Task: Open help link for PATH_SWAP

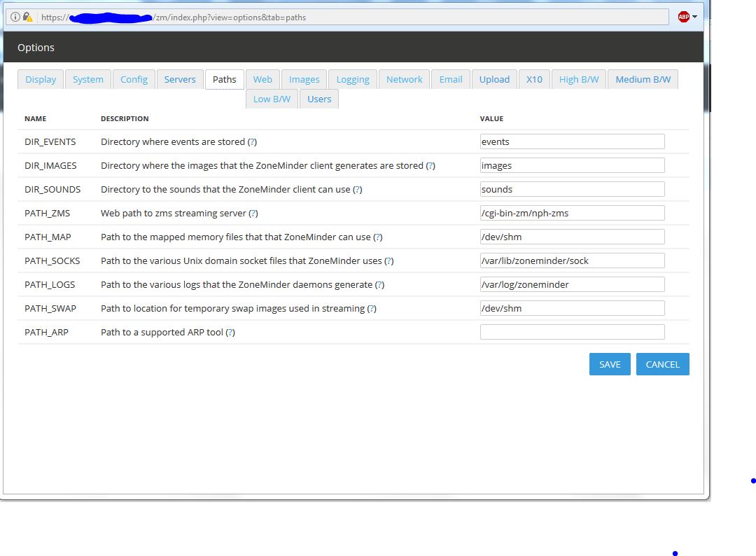Action: pos(372,309)
